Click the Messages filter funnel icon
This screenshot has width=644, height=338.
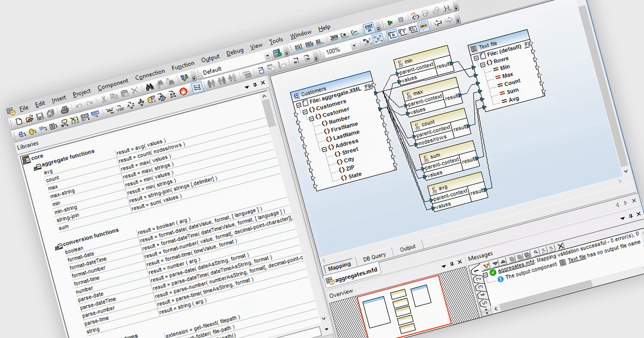coord(486,266)
